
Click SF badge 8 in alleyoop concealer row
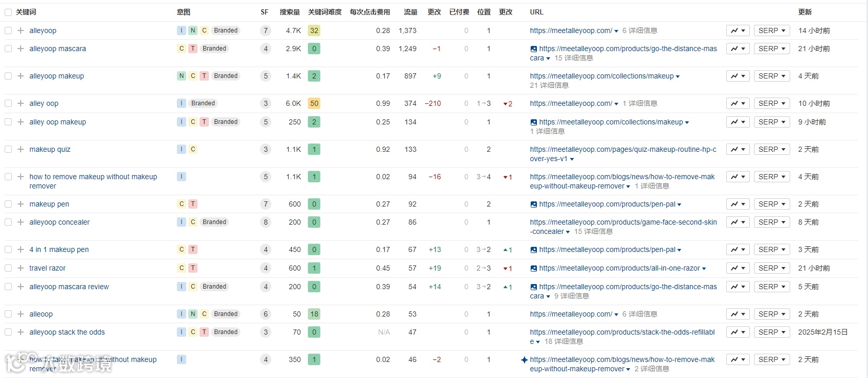click(x=266, y=222)
